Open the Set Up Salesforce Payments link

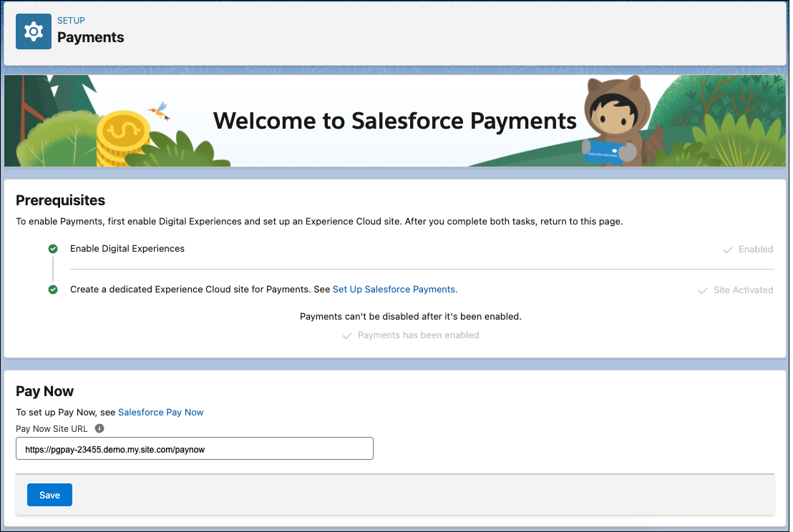[394, 290]
